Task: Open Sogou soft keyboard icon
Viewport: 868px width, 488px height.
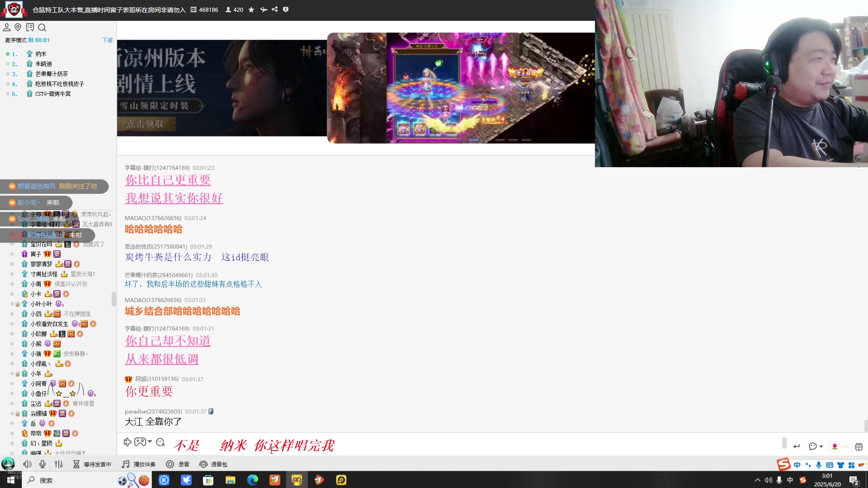Action: point(830,465)
